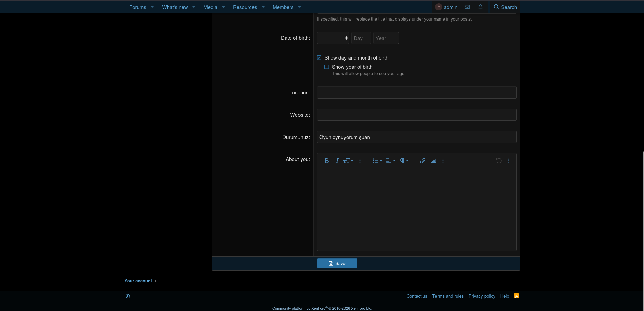Open the Resources section
The image size is (644, 311).
click(x=245, y=7)
